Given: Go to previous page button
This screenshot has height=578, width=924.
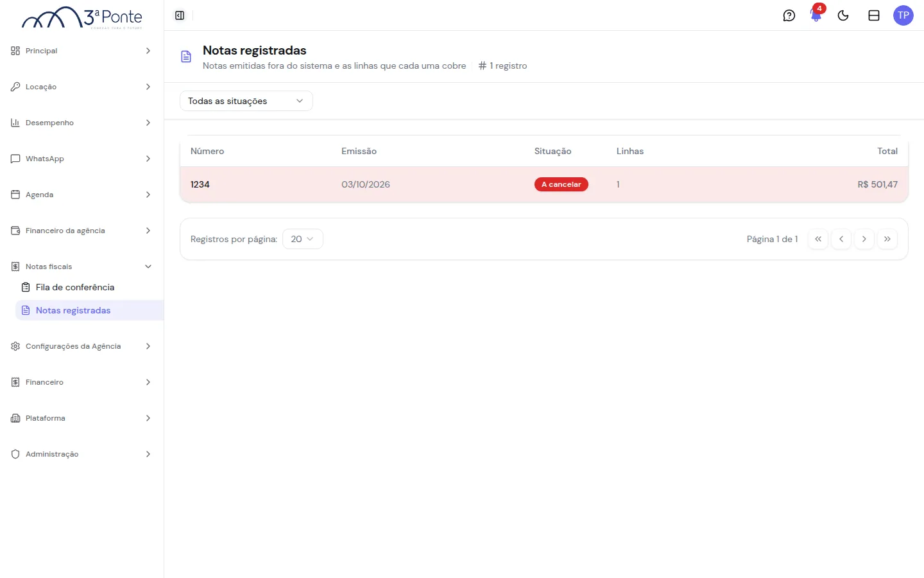Looking at the screenshot, I should click(841, 239).
